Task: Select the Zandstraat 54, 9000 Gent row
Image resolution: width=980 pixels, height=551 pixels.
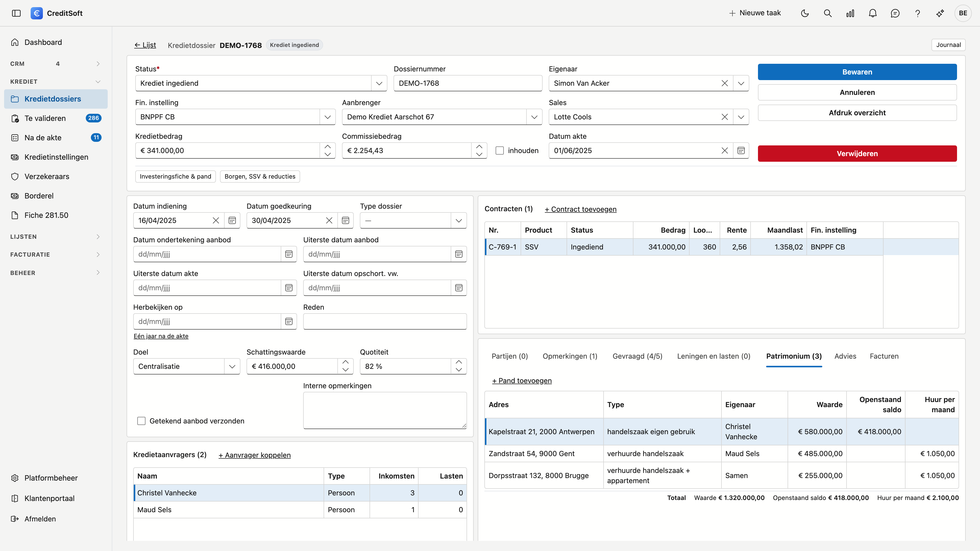Action: 722,454
